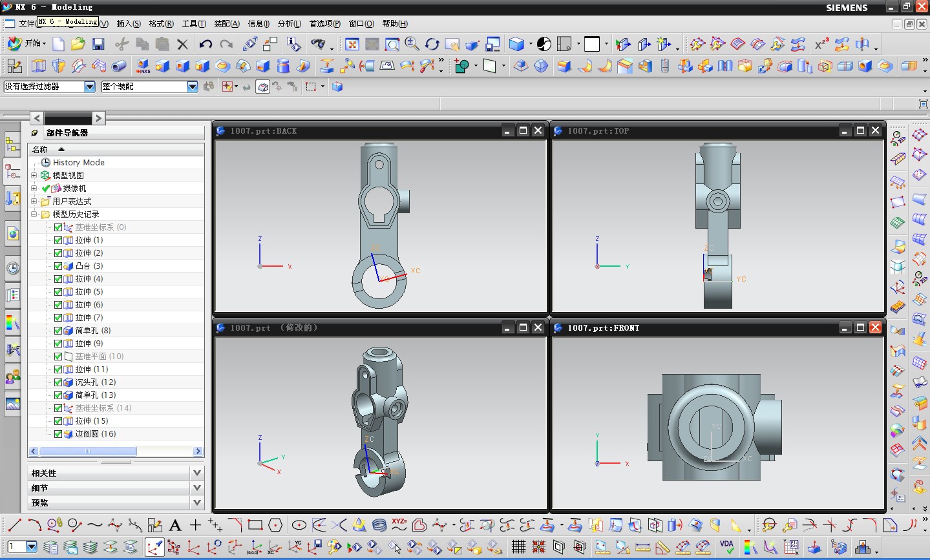Choose the Ellipse curve tool
Screen dimensions: 930x560
[299, 525]
